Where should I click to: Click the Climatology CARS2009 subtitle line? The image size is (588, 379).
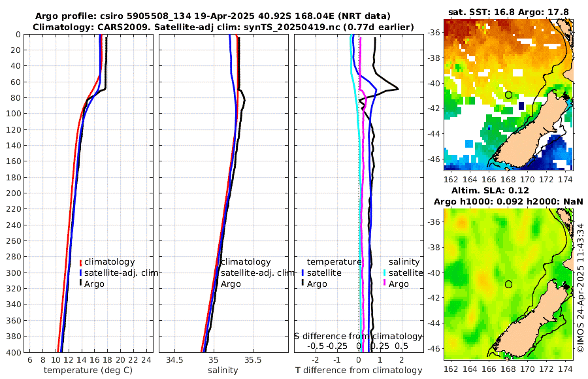point(223,27)
